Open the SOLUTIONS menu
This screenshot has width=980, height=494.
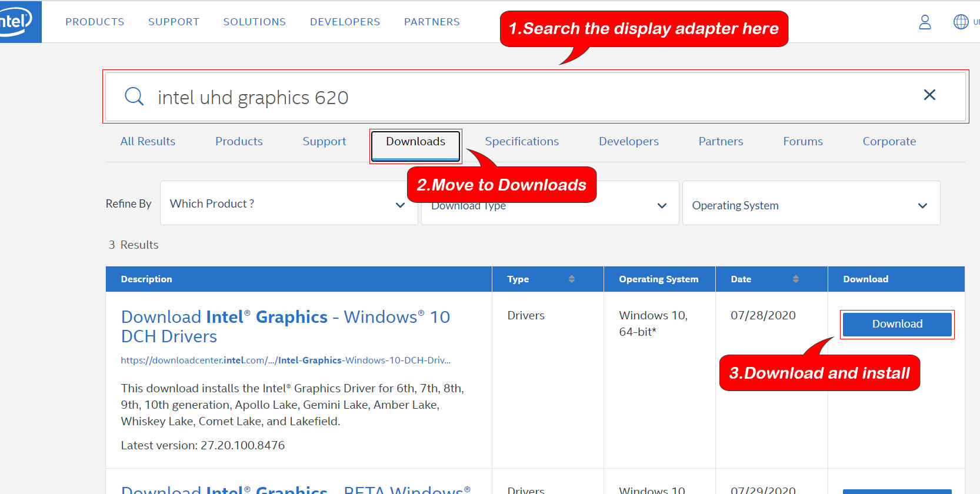point(254,22)
